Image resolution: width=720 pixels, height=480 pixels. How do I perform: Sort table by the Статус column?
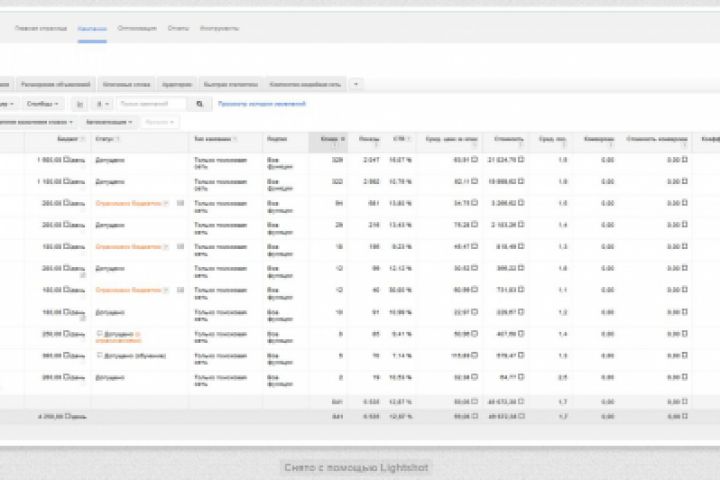pyautogui.click(x=104, y=139)
